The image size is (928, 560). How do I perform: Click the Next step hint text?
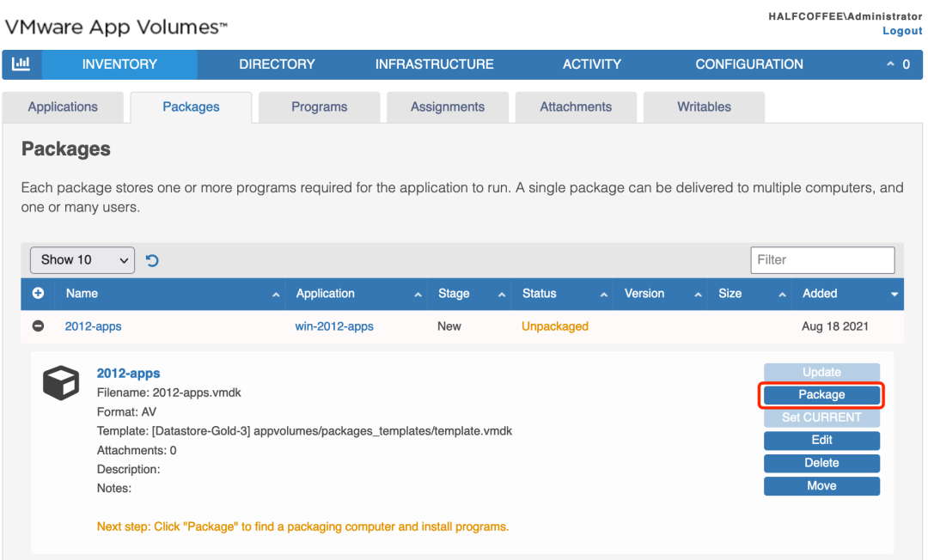tap(303, 527)
